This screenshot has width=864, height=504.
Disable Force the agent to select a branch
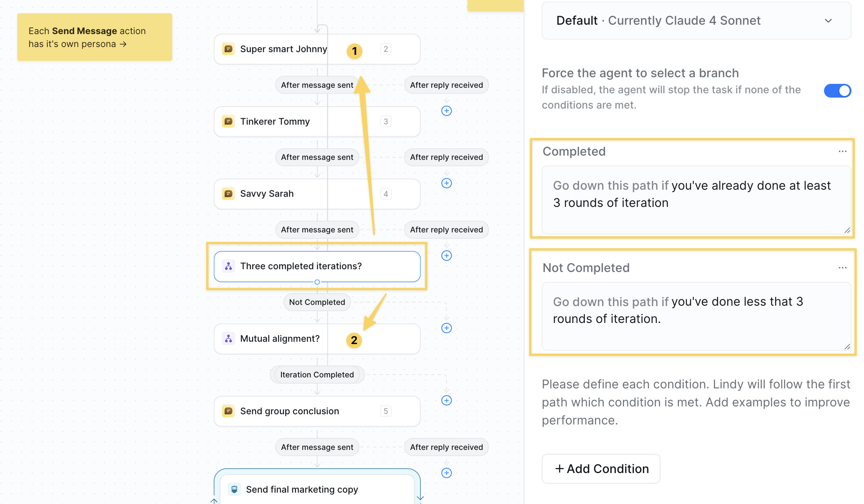tap(837, 91)
